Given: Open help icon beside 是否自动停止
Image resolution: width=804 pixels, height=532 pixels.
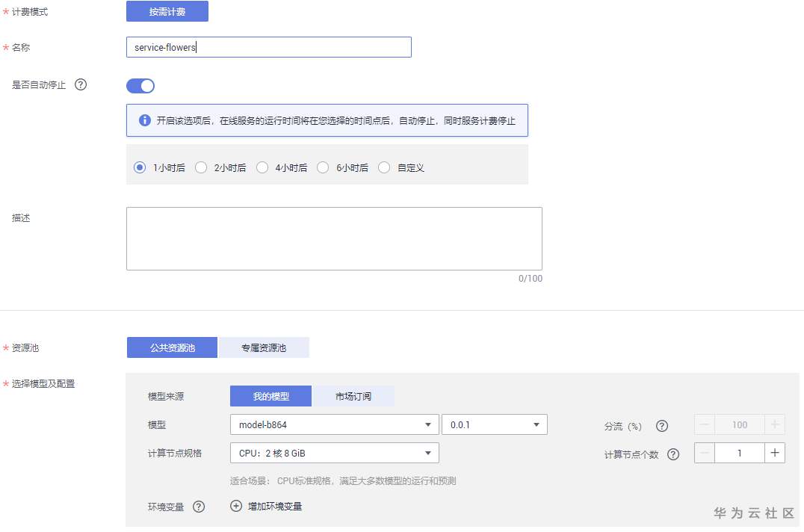Looking at the screenshot, I should (81, 84).
